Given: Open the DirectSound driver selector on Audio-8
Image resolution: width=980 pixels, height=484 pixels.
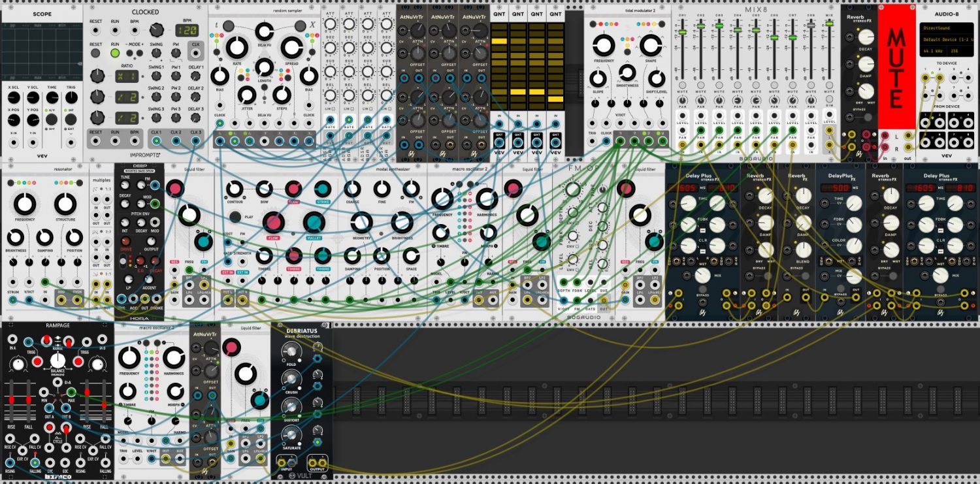Looking at the screenshot, I should (945, 29).
